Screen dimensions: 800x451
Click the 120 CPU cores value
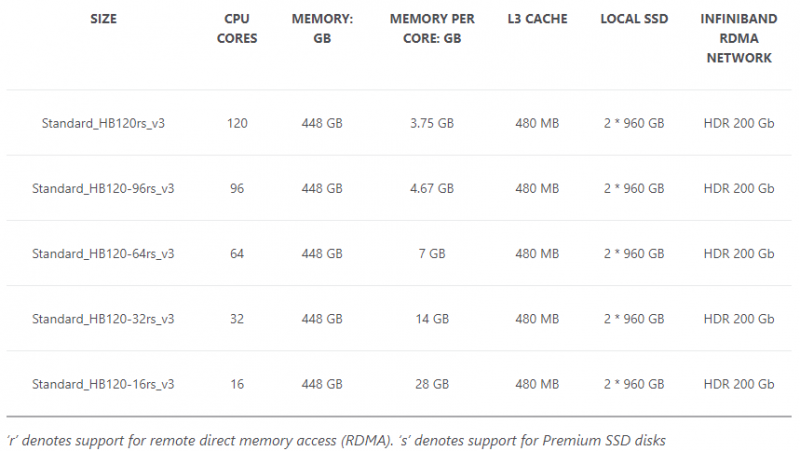coord(237,123)
